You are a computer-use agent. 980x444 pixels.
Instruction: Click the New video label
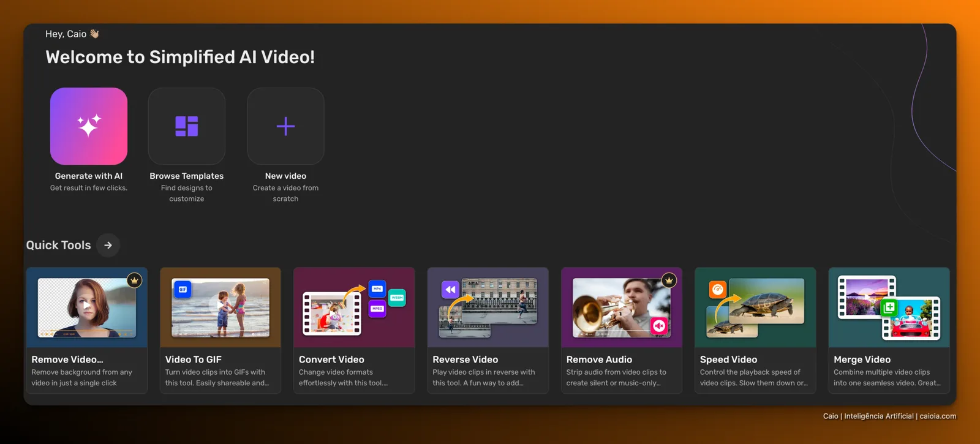click(x=285, y=176)
